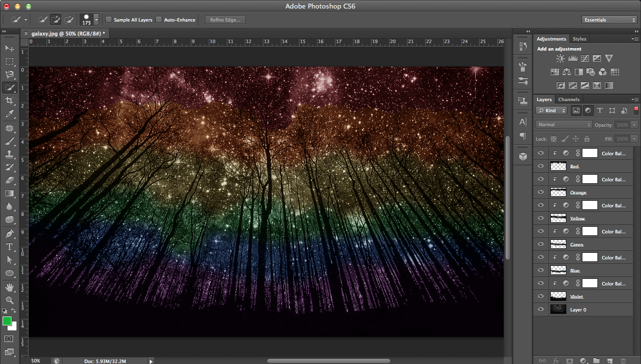Screen dimensions: 641x364
Task: Add a Photo Filter adjustment
Action: (x=591, y=72)
